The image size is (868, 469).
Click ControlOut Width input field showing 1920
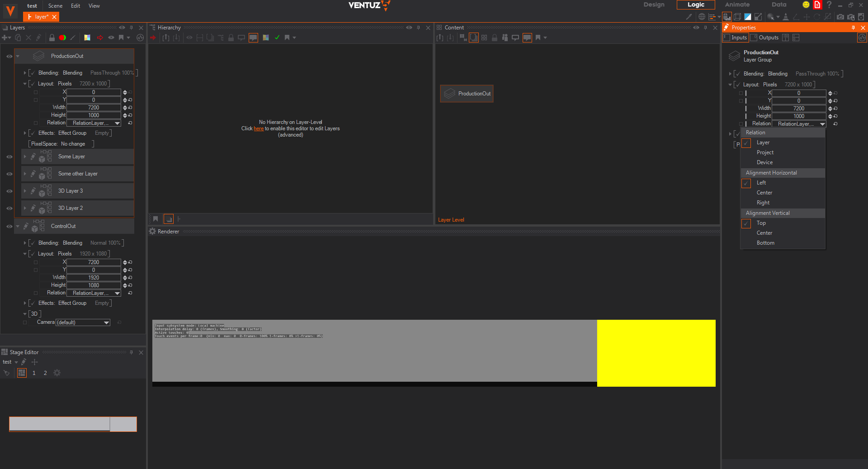click(x=94, y=278)
